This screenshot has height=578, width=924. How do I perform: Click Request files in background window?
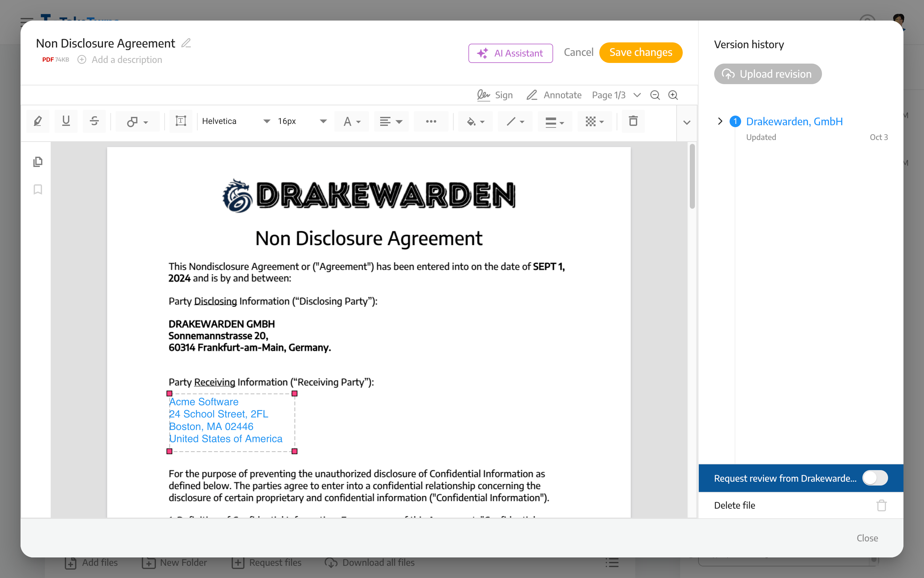point(267,562)
